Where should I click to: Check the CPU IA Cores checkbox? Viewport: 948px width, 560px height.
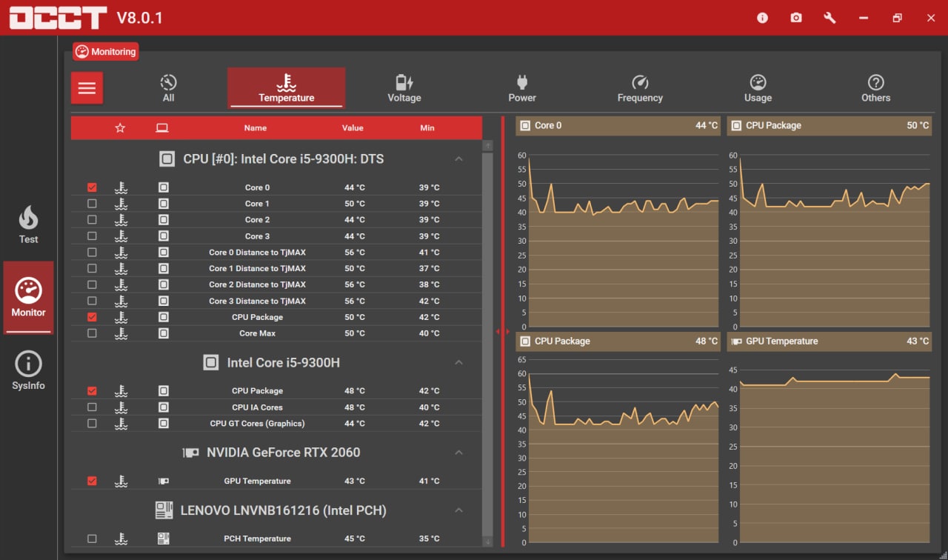92,407
